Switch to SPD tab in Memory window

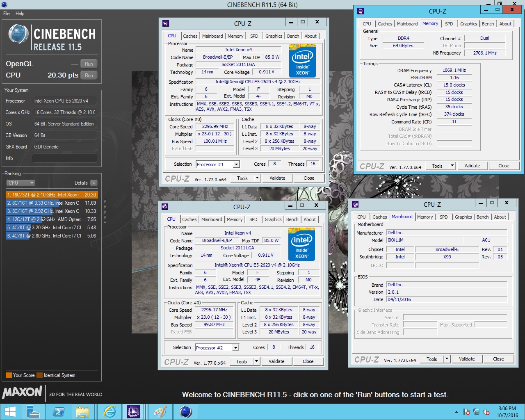click(x=449, y=24)
